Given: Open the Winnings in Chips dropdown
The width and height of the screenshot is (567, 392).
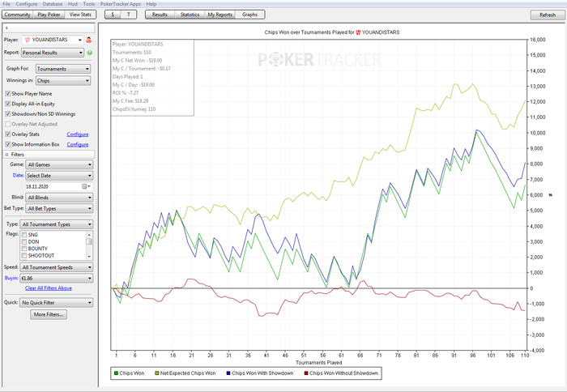Looking at the screenshot, I should (63, 81).
